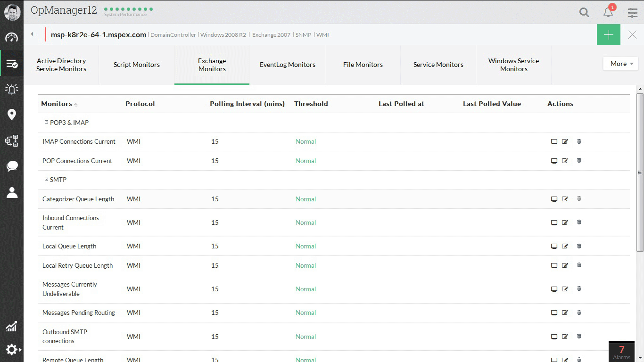View graph for IMAP Connections Current monitor
The image size is (644, 362).
pos(554,141)
